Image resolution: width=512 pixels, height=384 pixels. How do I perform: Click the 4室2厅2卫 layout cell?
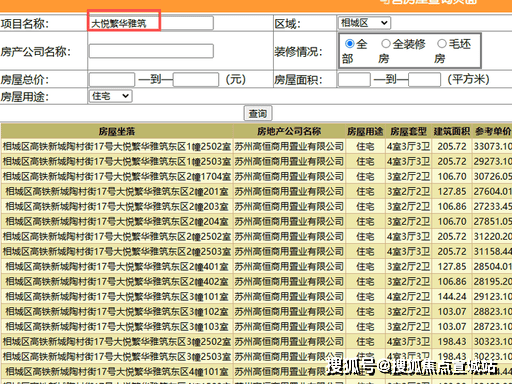(x=408, y=296)
